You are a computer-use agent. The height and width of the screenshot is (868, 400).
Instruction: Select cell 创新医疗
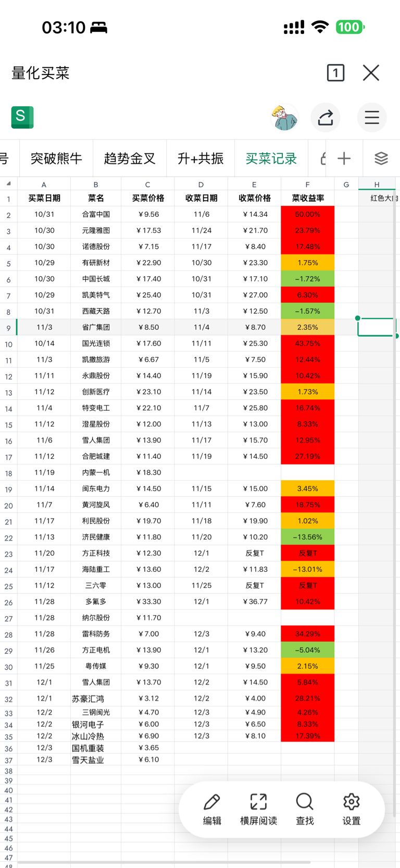coord(96,392)
